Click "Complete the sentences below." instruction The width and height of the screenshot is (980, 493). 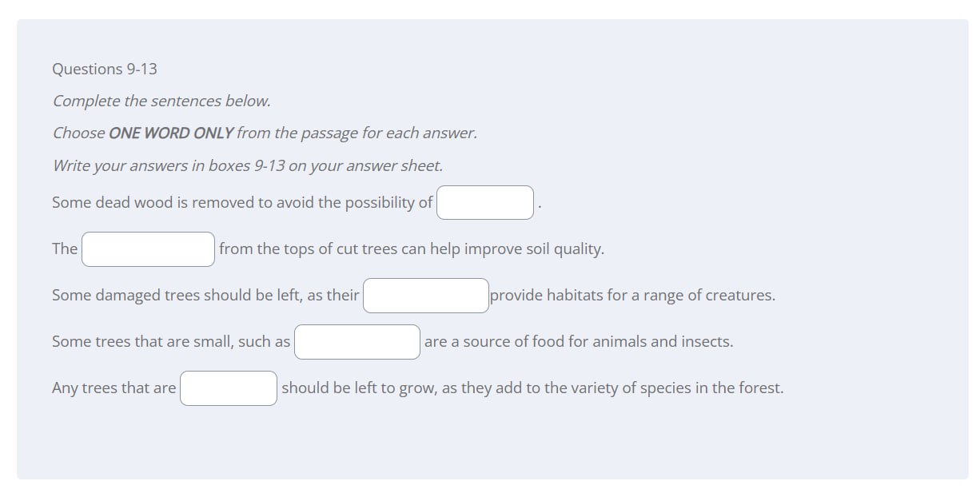(161, 101)
